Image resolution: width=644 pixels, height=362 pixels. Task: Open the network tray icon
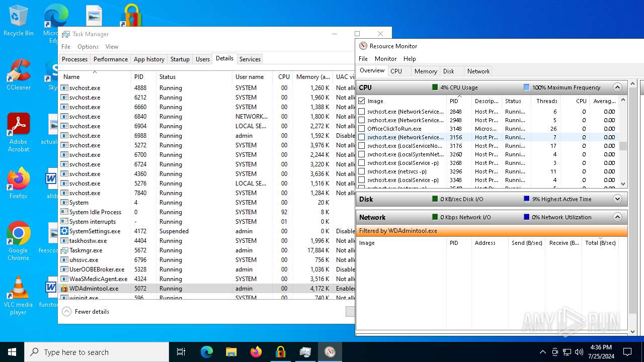567,352
